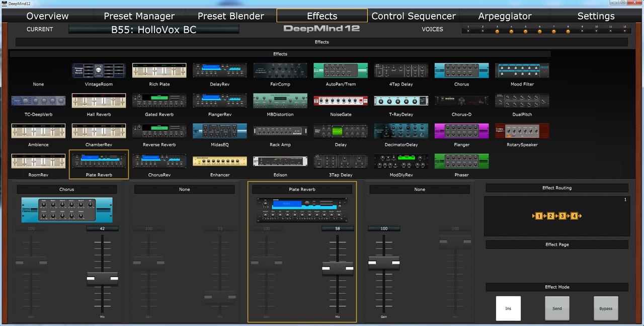
Task: Set effect mode to Bypass
Action: pos(606,308)
